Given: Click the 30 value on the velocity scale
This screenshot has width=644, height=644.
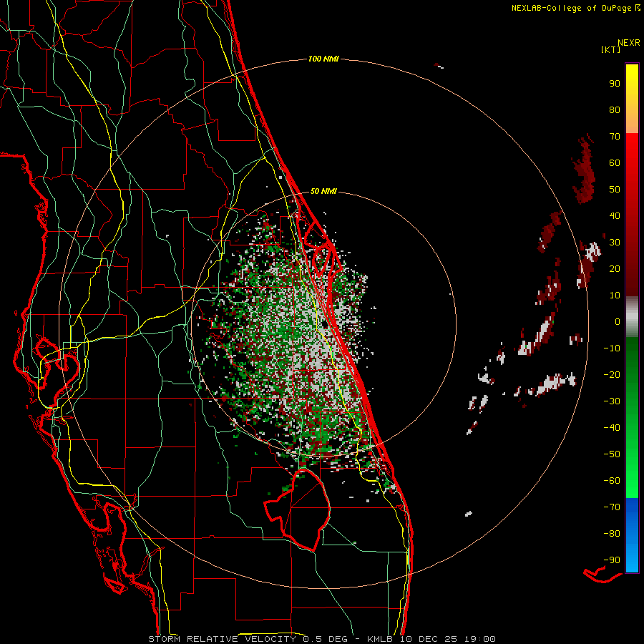Looking at the screenshot, I should click(x=615, y=243).
